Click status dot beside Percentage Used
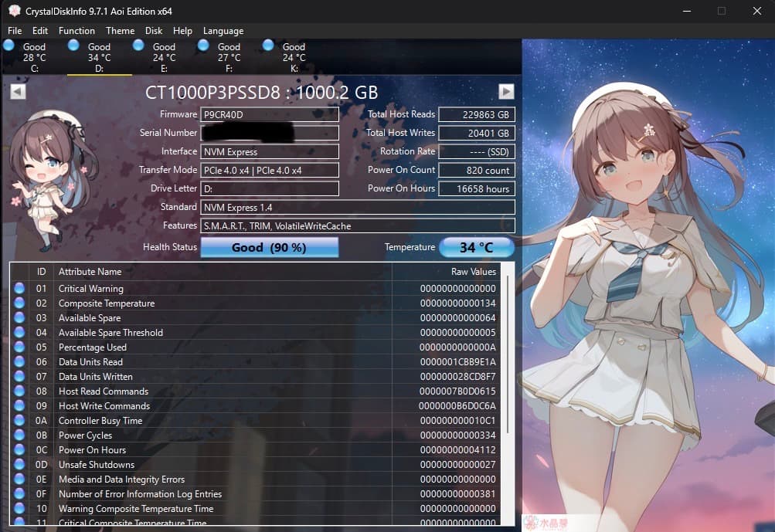775x532 pixels. 19,347
